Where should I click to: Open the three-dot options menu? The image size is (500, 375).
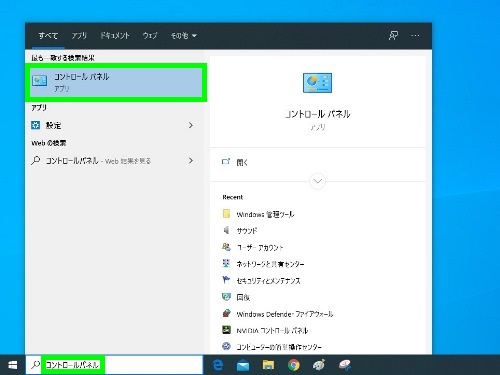415,35
